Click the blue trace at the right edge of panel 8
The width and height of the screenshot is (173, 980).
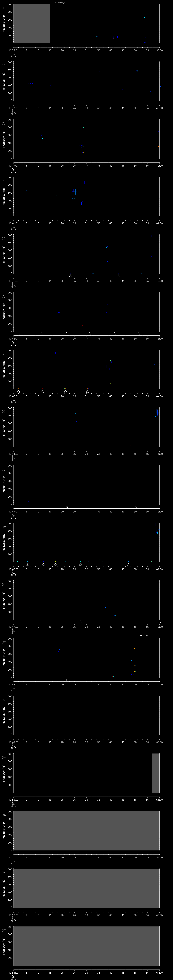(x=157, y=412)
